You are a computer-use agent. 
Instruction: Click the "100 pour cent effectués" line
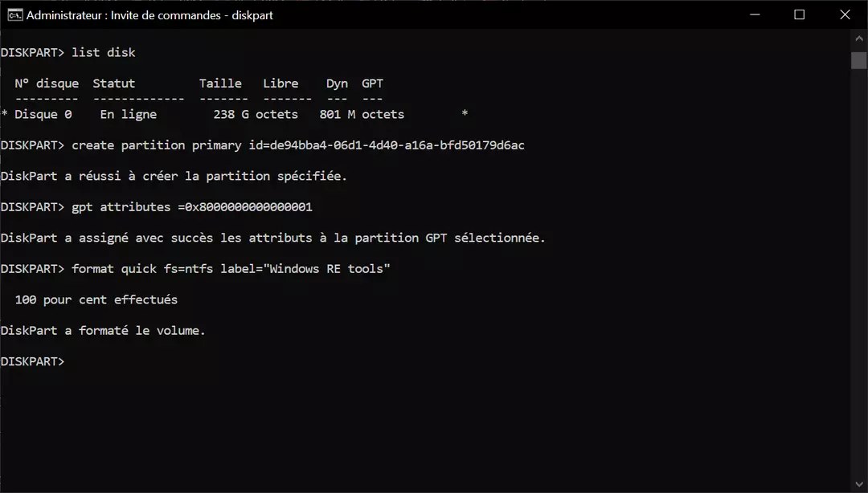click(96, 299)
